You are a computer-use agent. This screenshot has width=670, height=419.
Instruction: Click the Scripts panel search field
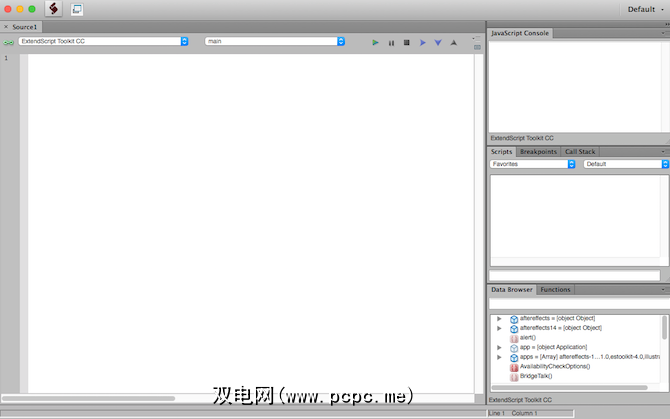tap(575, 275)
